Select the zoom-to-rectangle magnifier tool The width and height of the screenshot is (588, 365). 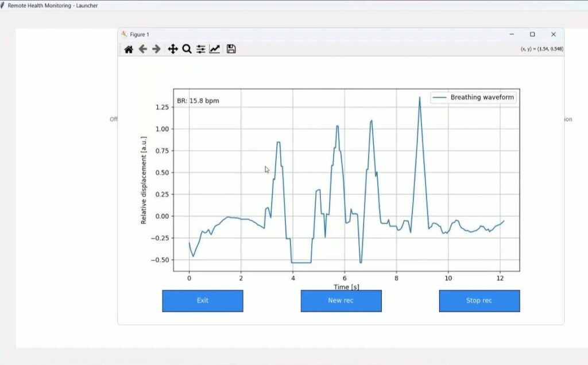187,49
